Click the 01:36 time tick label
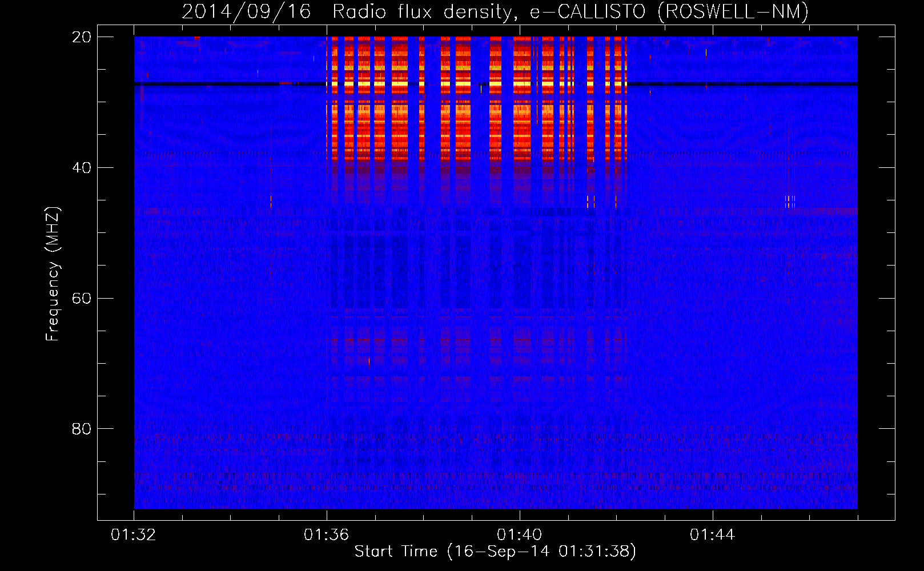This screenshot has height=571, width=924. (x=327, y=534)
